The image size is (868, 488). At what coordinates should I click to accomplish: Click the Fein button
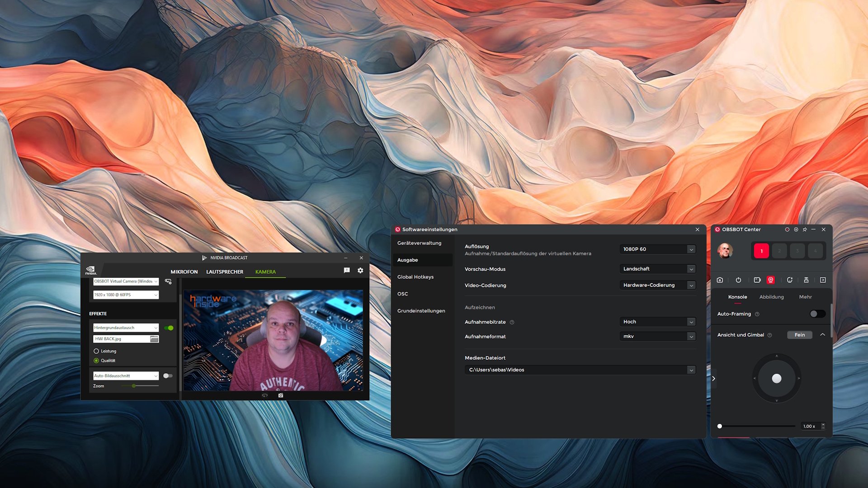click(x=799, y=335)
